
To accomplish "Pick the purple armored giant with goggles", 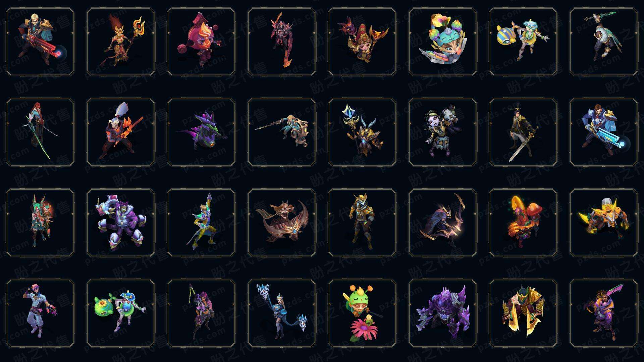I will click(121, 223).
